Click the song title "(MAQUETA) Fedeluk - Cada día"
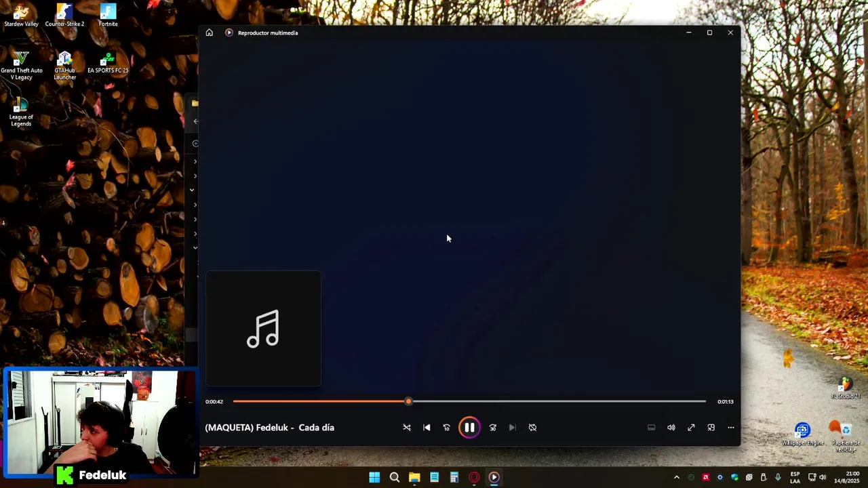The image size is (868, 488). pyautogui.click(x=270, y=428)
